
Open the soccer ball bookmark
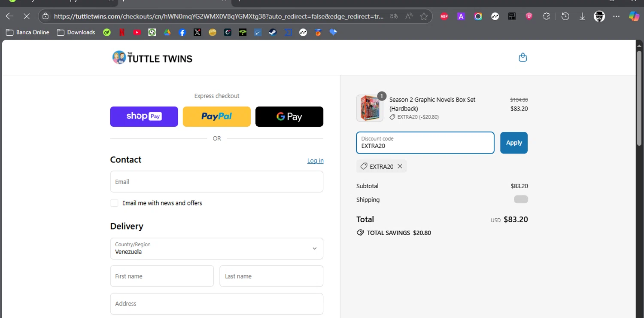pos(152,32)
